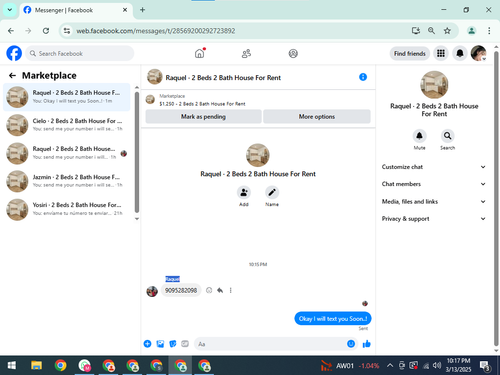Open more options for 9095282098 message
The width and height of the screenshot is (500, 375).
[x=230, y=290]
